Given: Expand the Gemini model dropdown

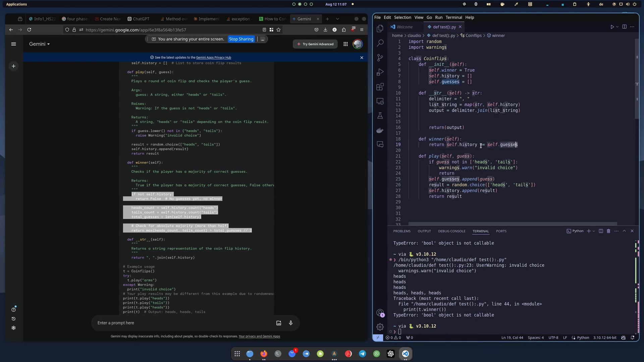Looking at the screenshot, I should [39, 44].
